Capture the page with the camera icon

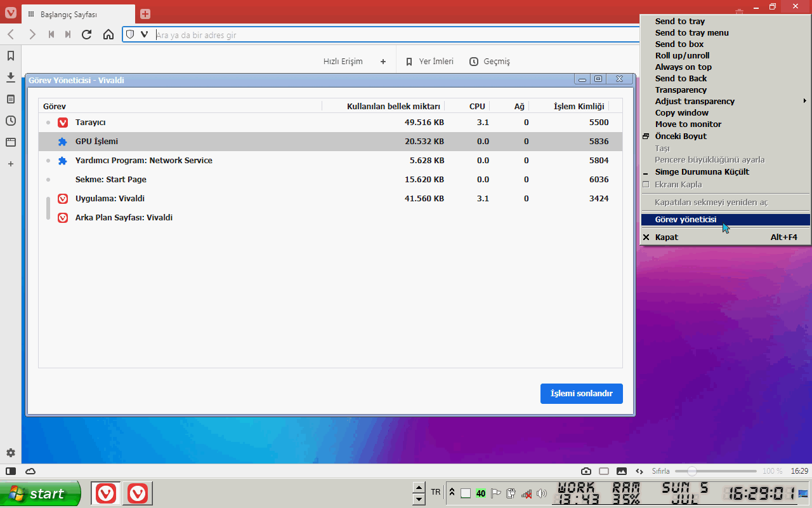click(x=586, y=471)
